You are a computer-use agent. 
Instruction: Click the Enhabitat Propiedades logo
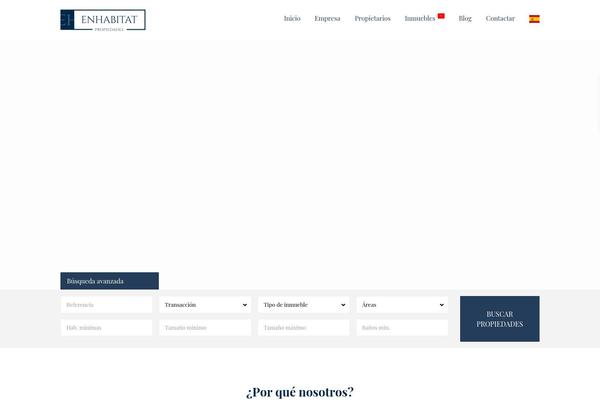103,20
